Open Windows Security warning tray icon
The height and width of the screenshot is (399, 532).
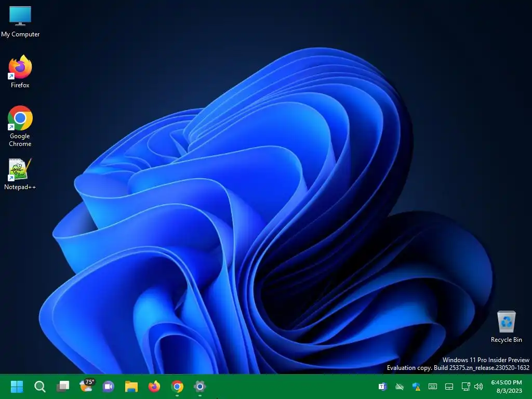(x=416, y=387)
